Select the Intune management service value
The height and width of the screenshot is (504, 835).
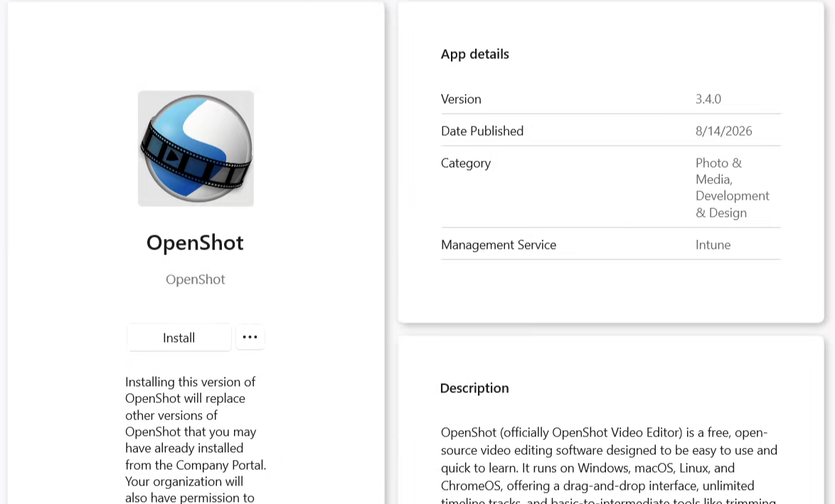713,245
